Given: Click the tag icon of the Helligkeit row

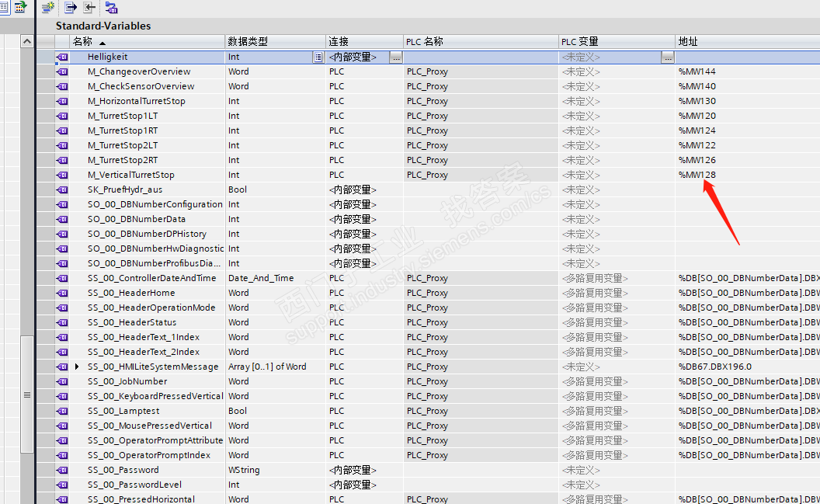Looking at the screenshot, I should pos(62,57).
